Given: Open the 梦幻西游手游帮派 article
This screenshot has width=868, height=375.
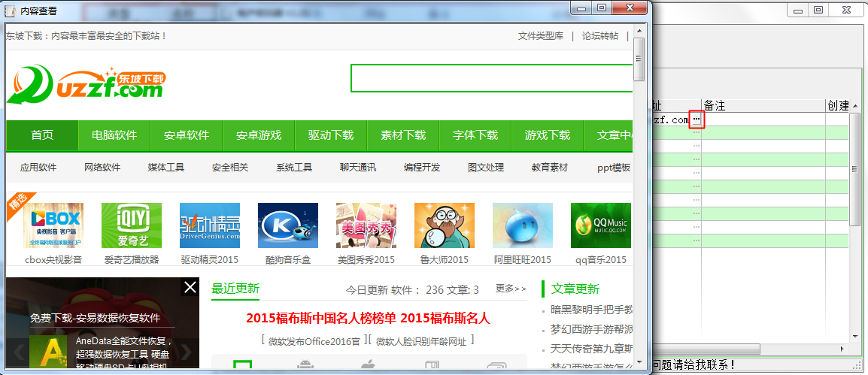Looking at the screenshot, I should click(592, 330).
